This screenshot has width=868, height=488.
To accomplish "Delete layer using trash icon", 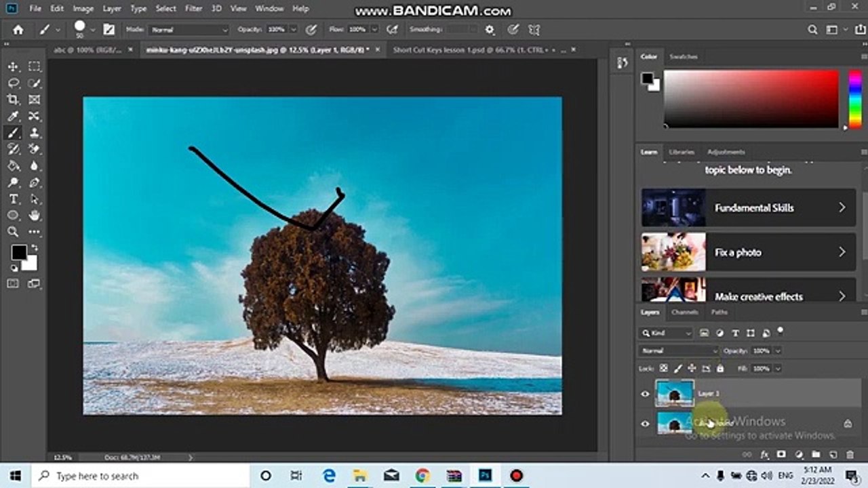I will click(850, 455).
